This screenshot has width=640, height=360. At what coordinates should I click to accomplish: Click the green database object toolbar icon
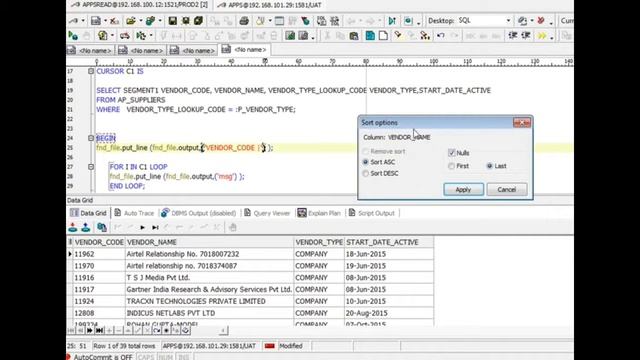150,21
